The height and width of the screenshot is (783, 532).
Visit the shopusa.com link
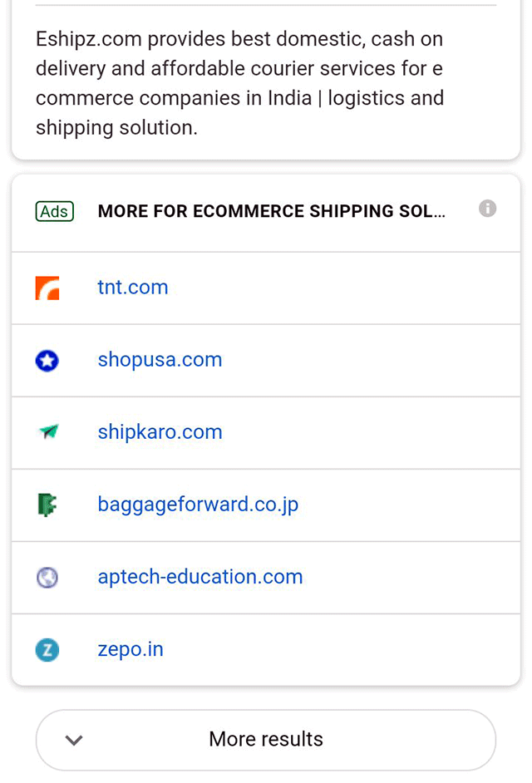[x=160, y=360]
